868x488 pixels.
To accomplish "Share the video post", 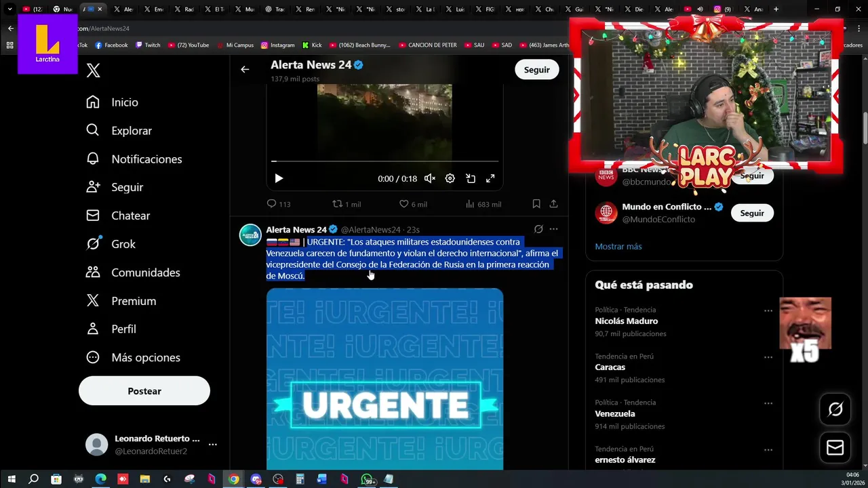I will (553, 203).
